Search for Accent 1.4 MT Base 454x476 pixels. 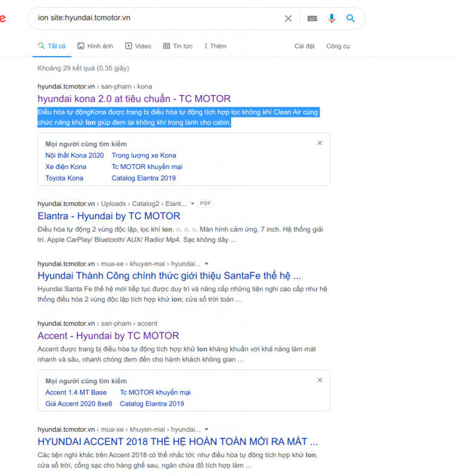pyautogui.click(x=76, y=392)
